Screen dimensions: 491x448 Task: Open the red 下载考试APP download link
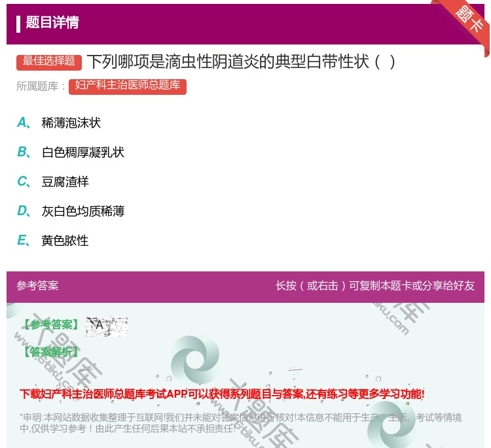(x=222, y=394)
